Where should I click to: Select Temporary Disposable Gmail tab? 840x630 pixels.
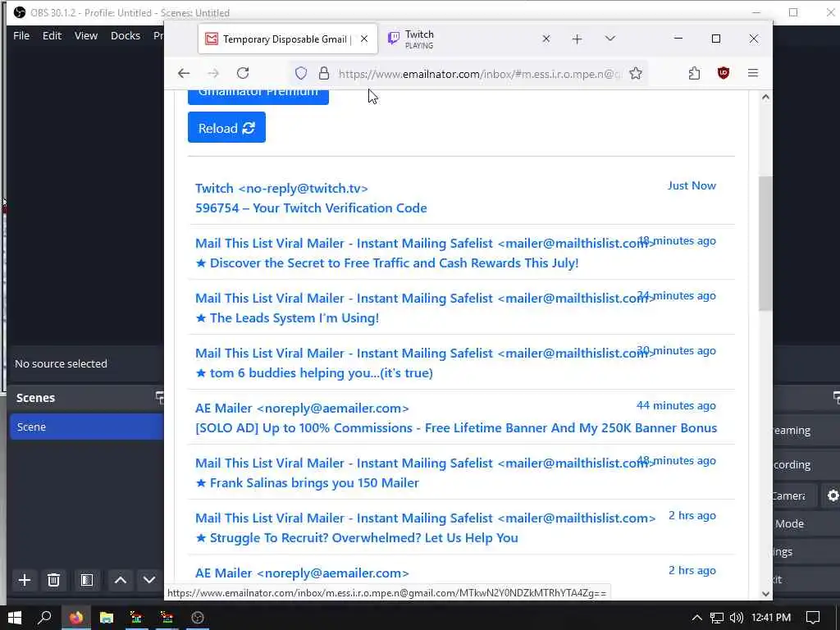pos(288,39)
